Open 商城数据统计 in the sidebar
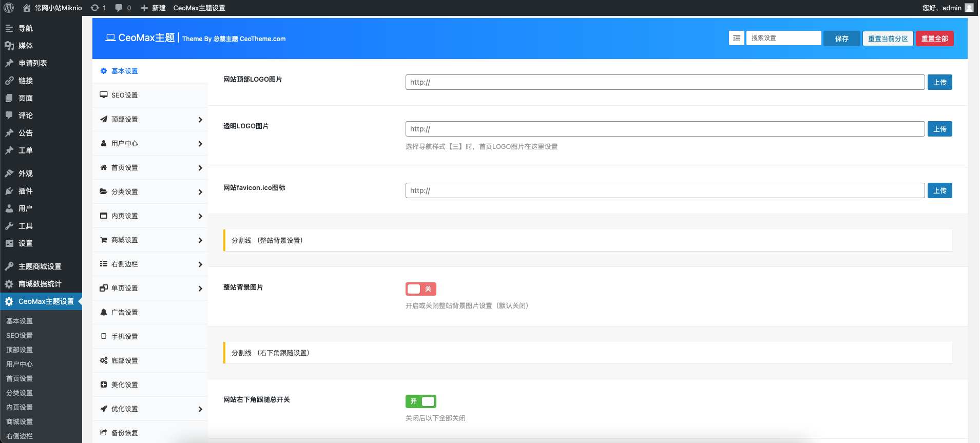The image size is (980, 443). (x=41, y=284)
